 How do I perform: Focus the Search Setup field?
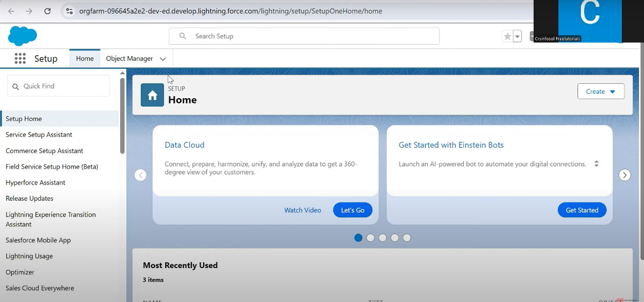pyautogui.click(x=304, y=36)
